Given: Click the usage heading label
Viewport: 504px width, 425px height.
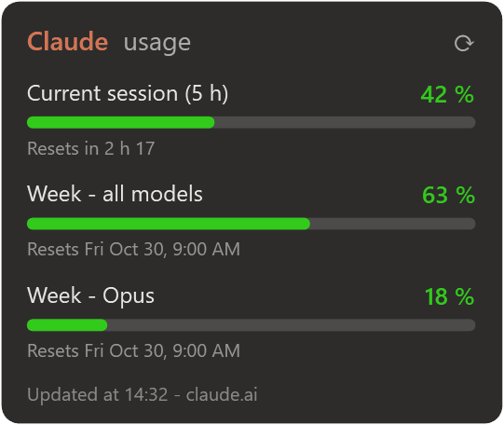Looking at the screenshot, I should pyautogui.click(x=157, y=44).
